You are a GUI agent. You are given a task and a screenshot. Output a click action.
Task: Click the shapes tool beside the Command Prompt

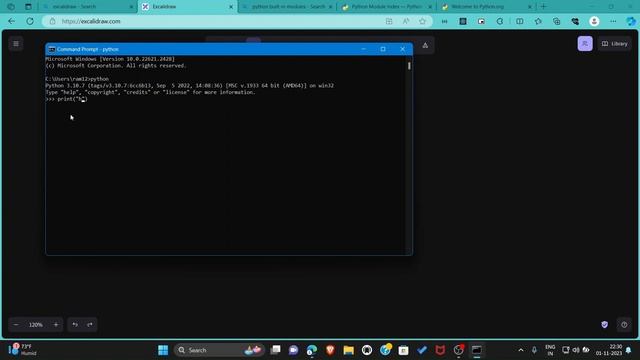point(425,45)
